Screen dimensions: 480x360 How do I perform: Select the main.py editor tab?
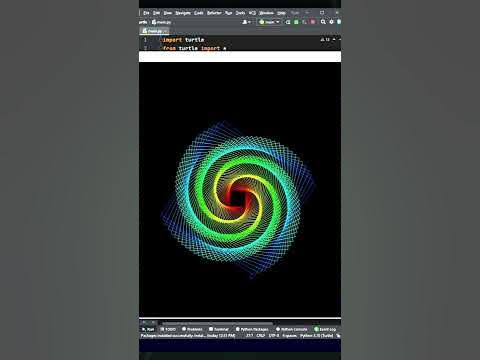point(155,31)
